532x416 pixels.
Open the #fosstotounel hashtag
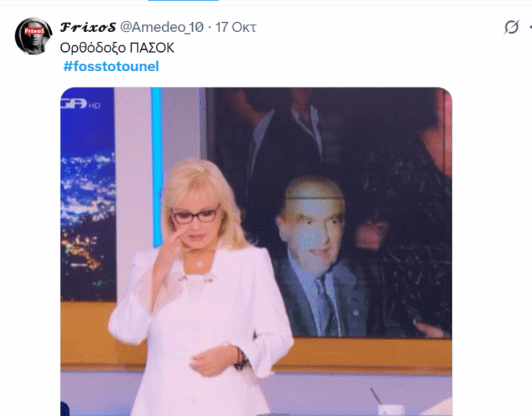(111, 66)
